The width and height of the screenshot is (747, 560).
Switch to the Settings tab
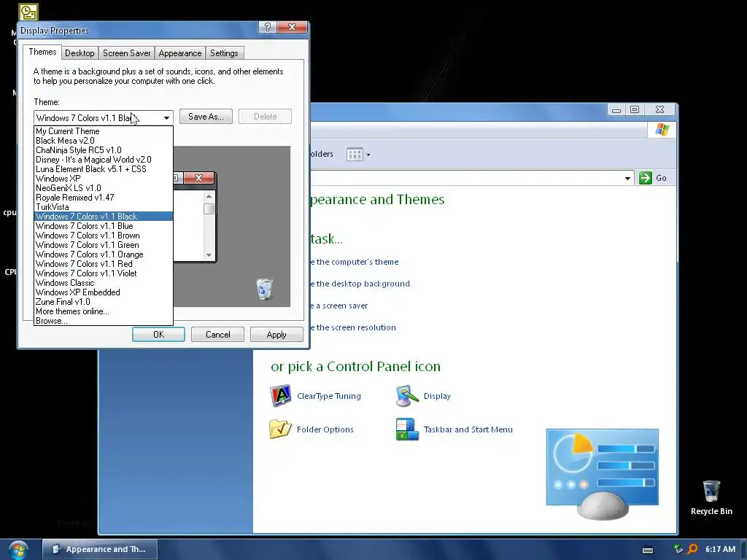click(x=224, y=52)
